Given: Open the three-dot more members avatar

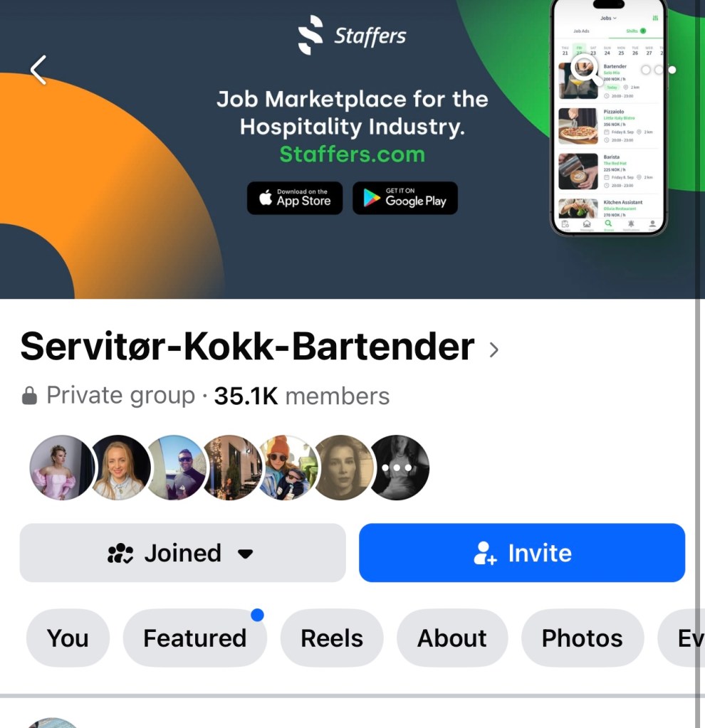Looking at the screenshot, I should point(397,468).
